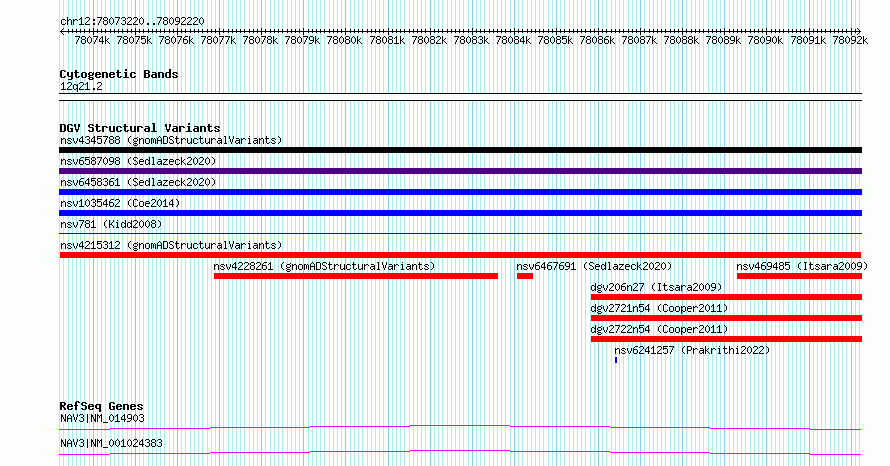The height and width of the screenshot is (466, 890).
Task: Open the nsv1035462 (Coe2014) label
Action: (120, 203)
